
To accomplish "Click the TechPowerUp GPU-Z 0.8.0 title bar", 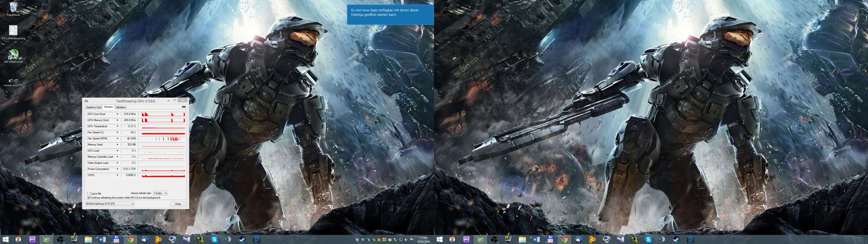I will 135,101.
